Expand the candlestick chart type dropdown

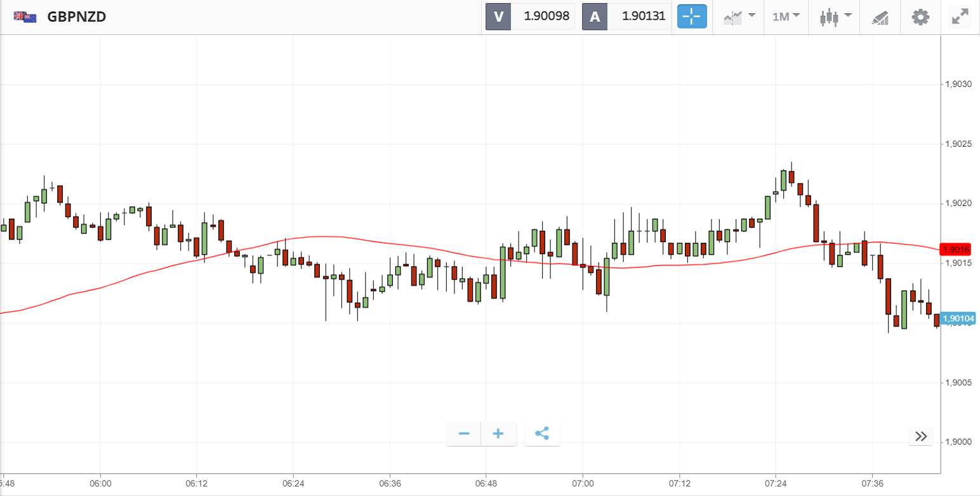pyautogui.click(x=835, y=17)
